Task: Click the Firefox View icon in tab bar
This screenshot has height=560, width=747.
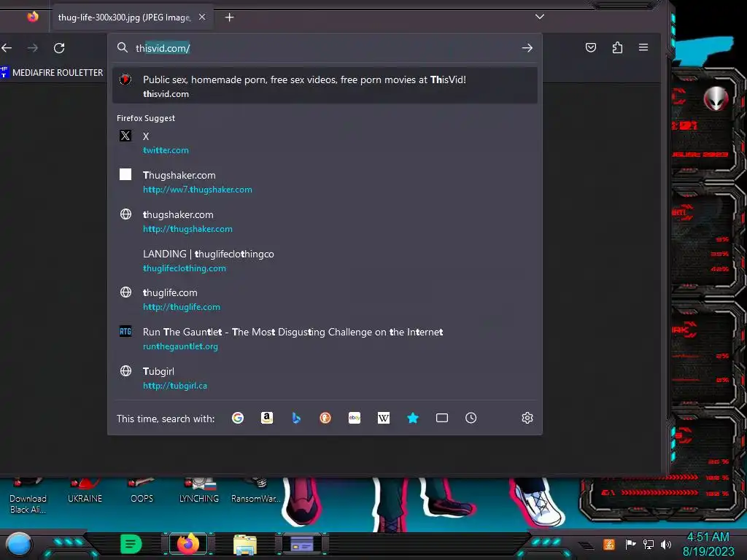Action: [x=32, y=17]
